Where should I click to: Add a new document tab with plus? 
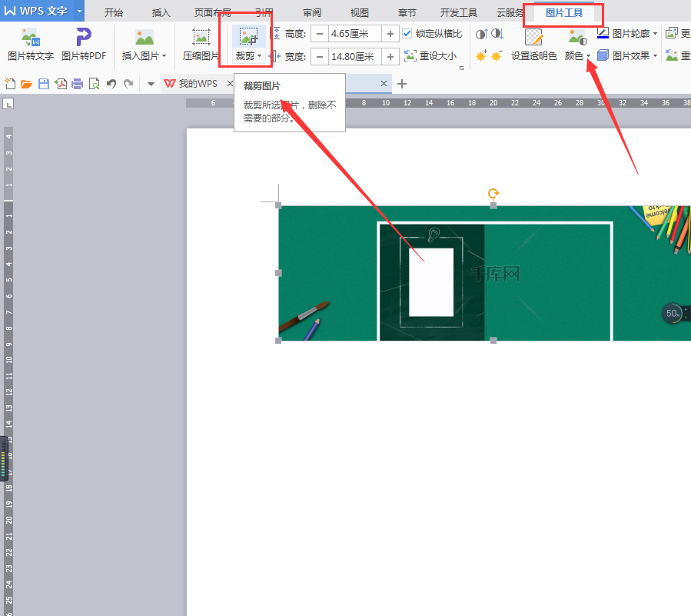click(x=402, y=83)
